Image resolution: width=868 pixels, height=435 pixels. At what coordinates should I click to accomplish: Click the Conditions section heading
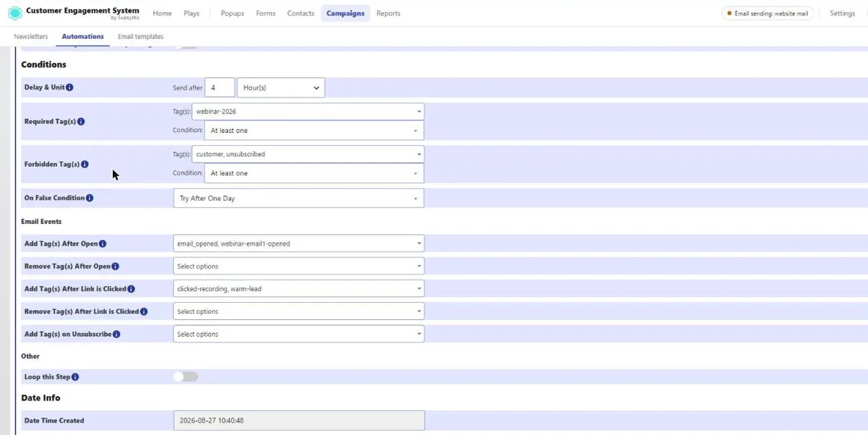(43, 64)
